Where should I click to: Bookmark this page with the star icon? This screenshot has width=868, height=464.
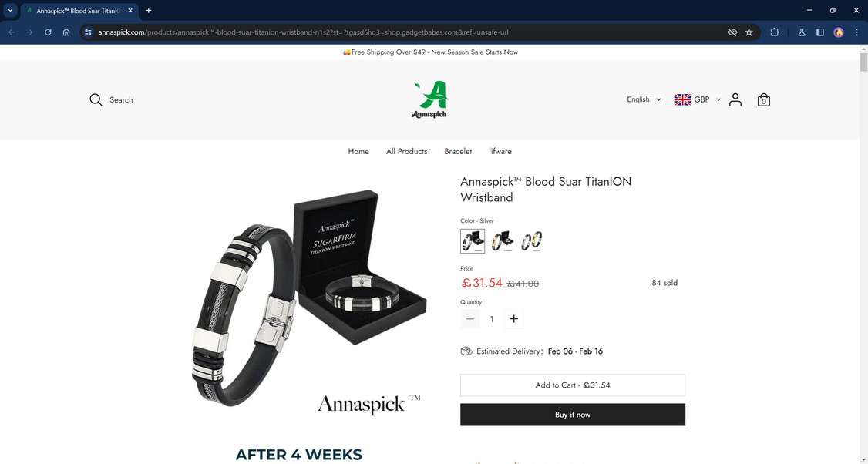[x=749, y=32]
